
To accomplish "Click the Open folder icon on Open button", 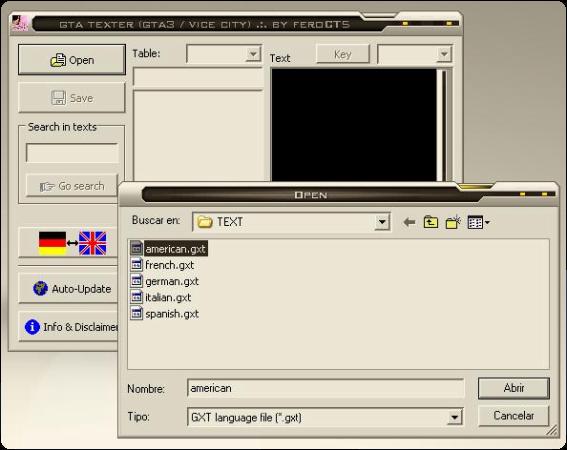I will coord(58,60).
